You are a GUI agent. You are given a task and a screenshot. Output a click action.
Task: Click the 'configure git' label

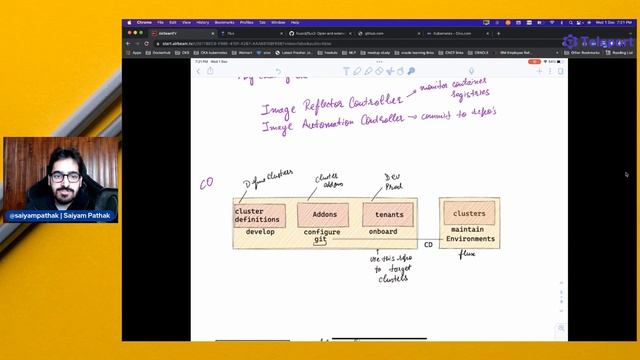click(322, 236)
